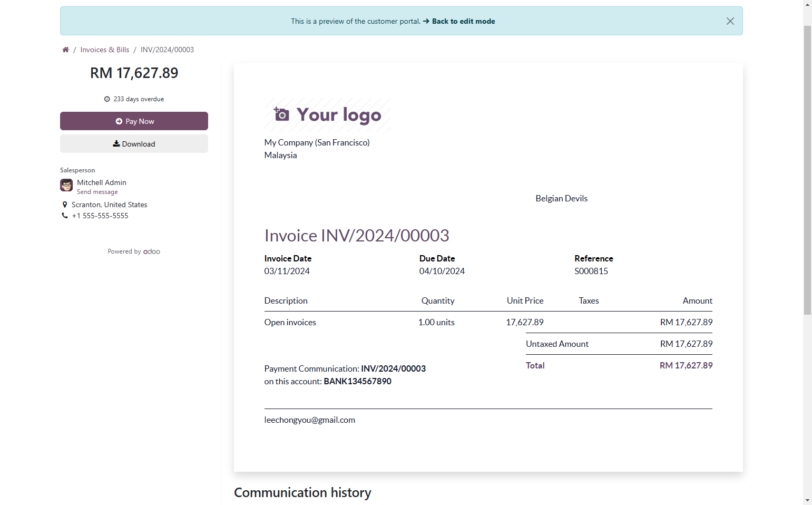
Task: Click the scrollbar up arrow
Action: click(807, 4)
